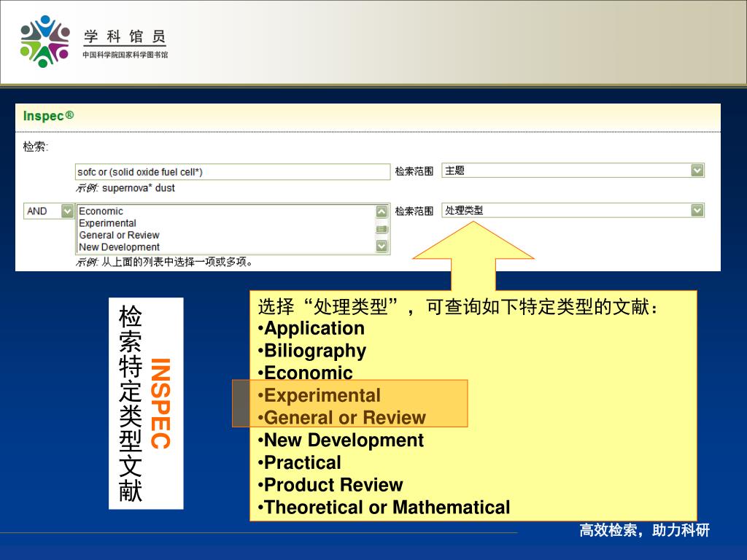This screenshot has height=560, width=747.
Task: Click the Practical bullet item
Action: coord(299,462)
